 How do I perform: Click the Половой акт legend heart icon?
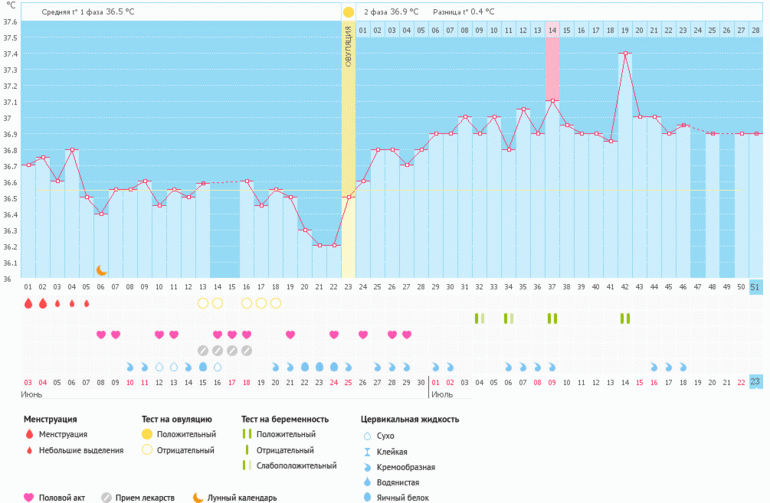29,497
